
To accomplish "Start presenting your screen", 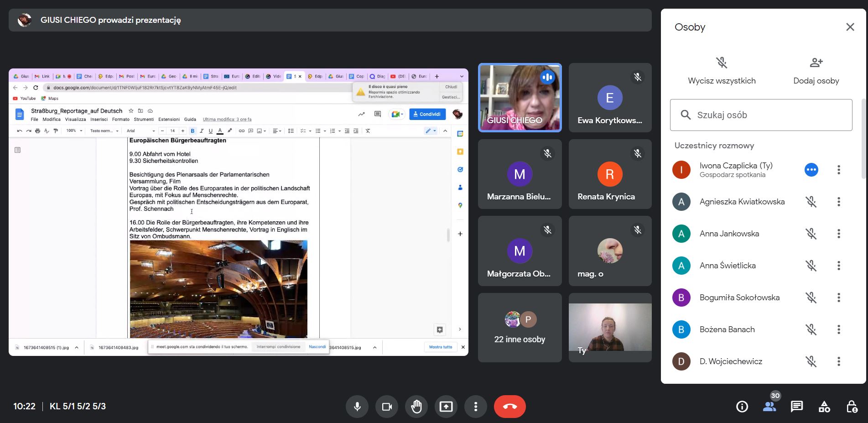I will 446,406.
